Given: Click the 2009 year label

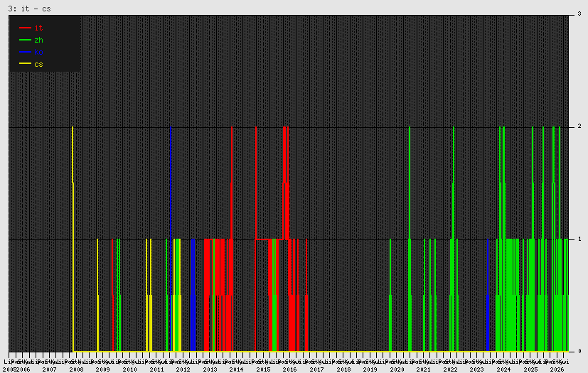Looking at the screenshot, I should click(103, 369).
